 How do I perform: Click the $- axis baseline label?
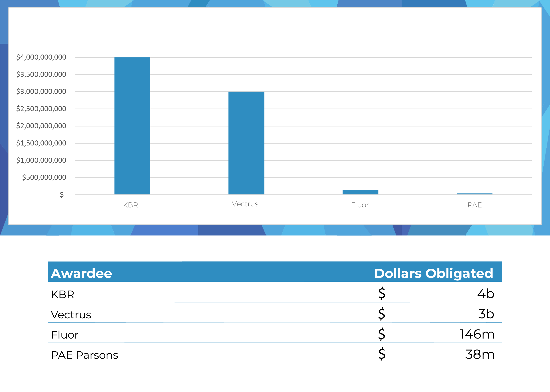(63, 194)
